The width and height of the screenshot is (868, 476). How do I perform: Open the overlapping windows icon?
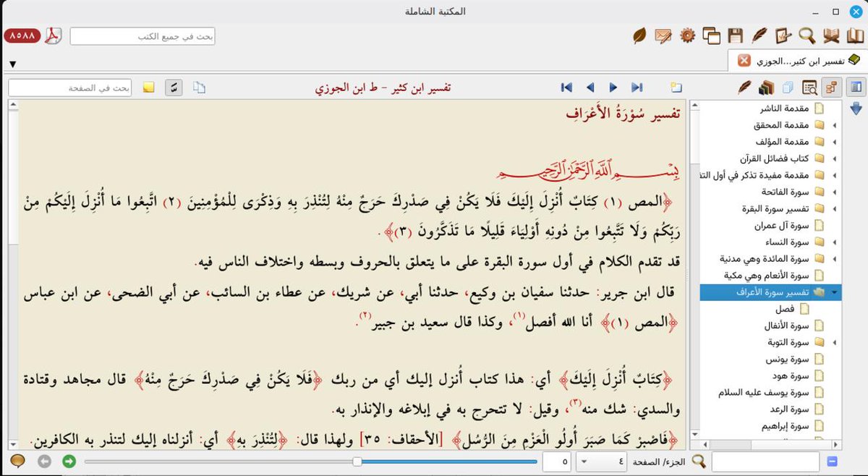[712, 35]
